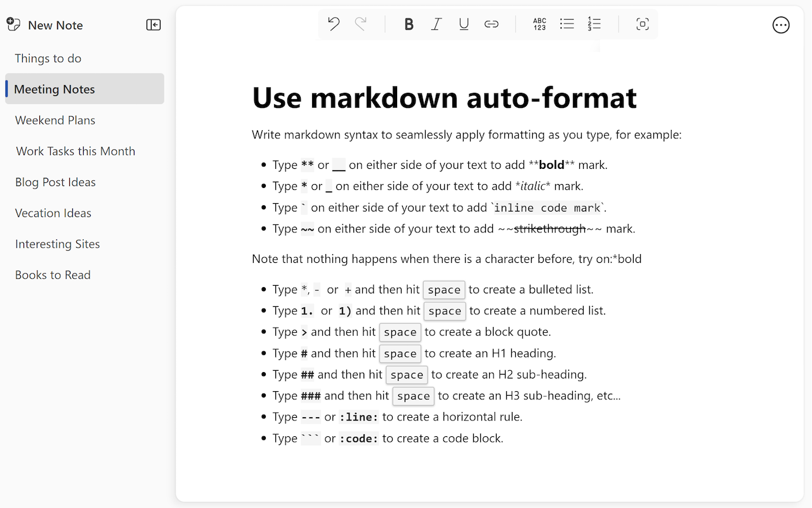
Task: Redo the last edit
Action: (360, 23)
